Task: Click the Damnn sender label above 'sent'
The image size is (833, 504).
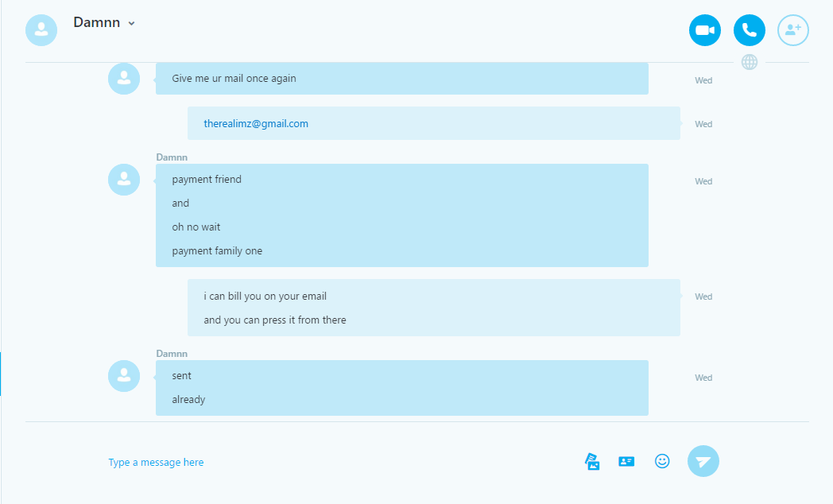Action: coord(172,354)
